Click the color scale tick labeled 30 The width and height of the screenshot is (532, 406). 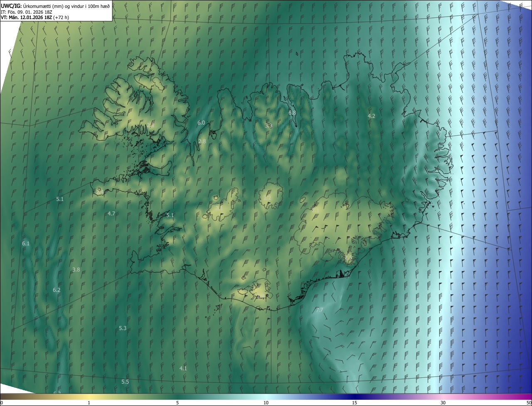pos(443,403)
